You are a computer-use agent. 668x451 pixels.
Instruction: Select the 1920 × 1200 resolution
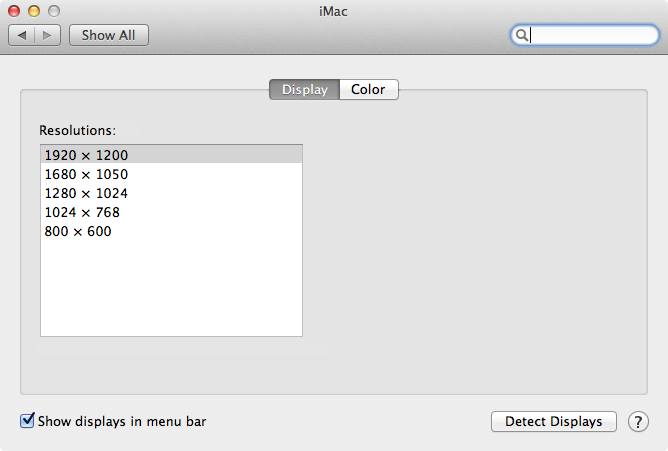[x=171, y=155]
